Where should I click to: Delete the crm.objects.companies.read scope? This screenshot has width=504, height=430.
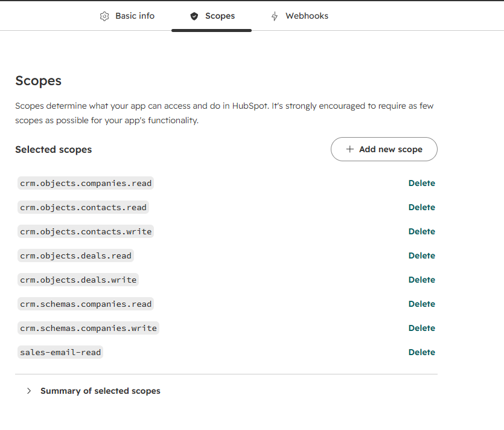click(x=422, y=183)
